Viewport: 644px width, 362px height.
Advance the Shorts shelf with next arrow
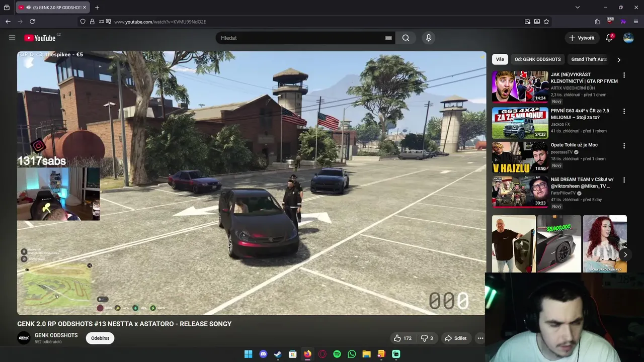point(625,254)
